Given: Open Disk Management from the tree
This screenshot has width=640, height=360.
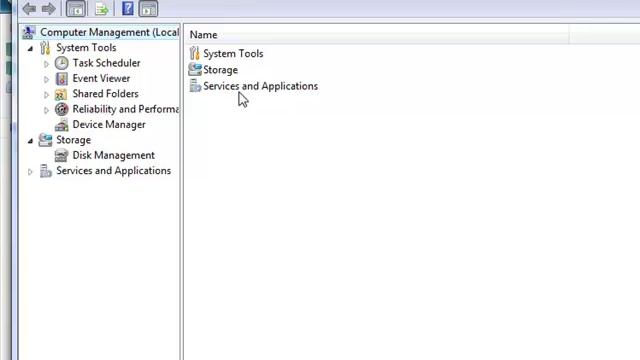Looking at the screenshot, I should click(x=113, y=156).
